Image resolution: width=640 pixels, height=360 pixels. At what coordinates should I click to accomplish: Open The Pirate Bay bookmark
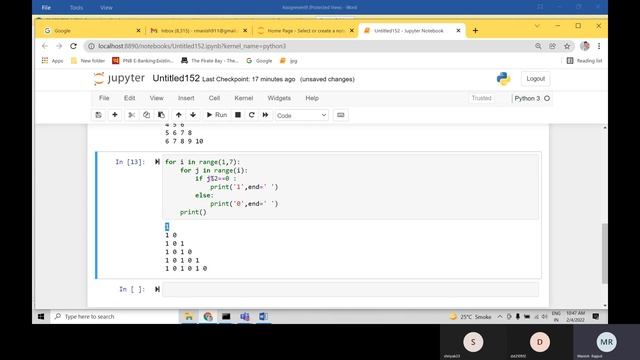coord(210,61)
